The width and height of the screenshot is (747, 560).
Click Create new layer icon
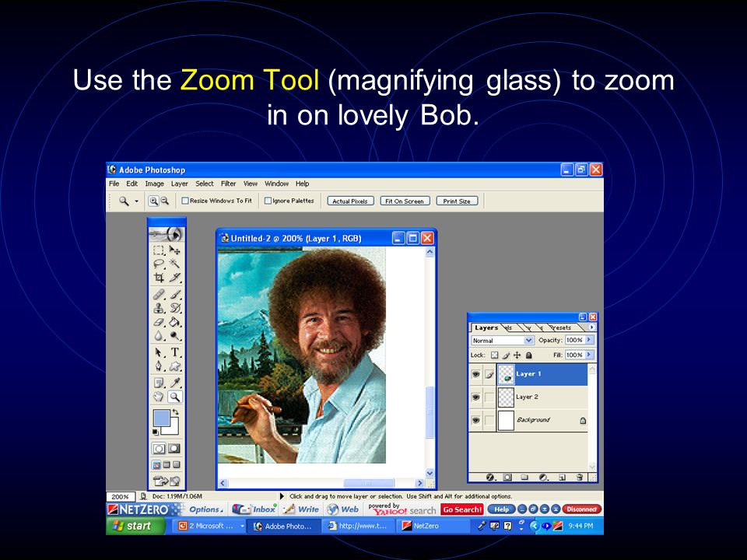(x=562, y=477)
